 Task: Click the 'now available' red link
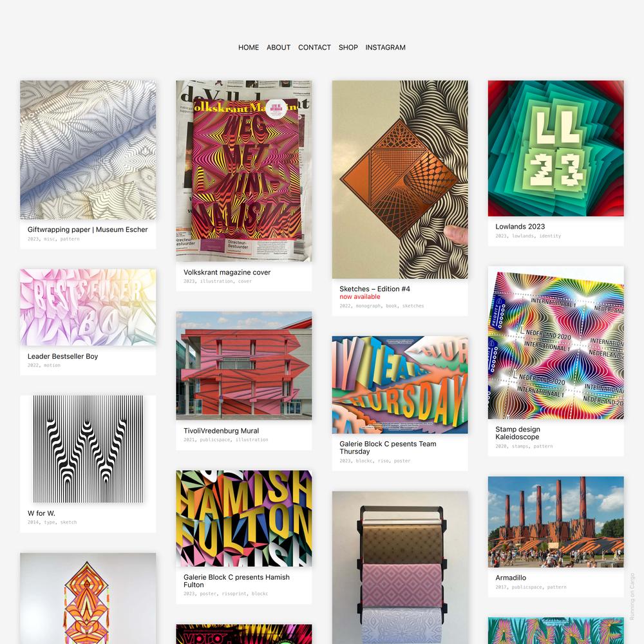coord(360,296)
